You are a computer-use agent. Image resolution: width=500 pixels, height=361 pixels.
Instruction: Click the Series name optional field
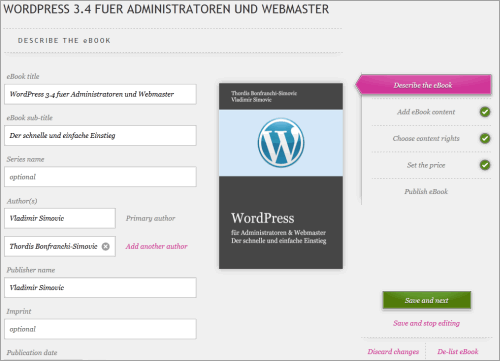100,177
